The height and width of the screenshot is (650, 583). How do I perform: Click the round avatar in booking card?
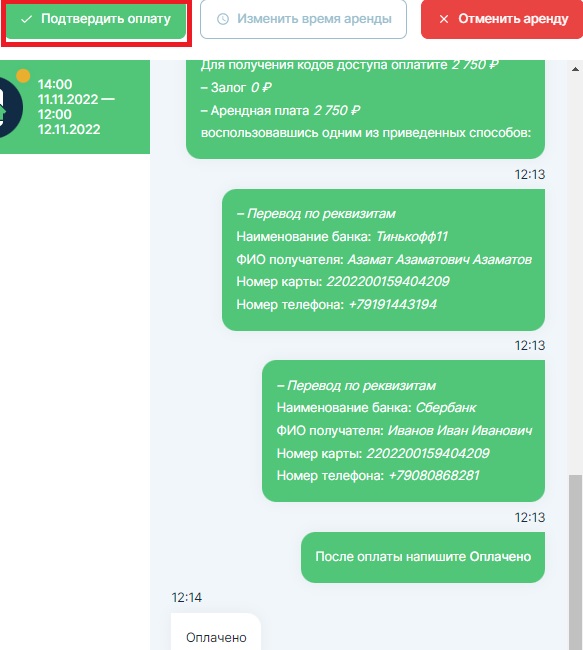pyautogui.click(x=11, y=108)
